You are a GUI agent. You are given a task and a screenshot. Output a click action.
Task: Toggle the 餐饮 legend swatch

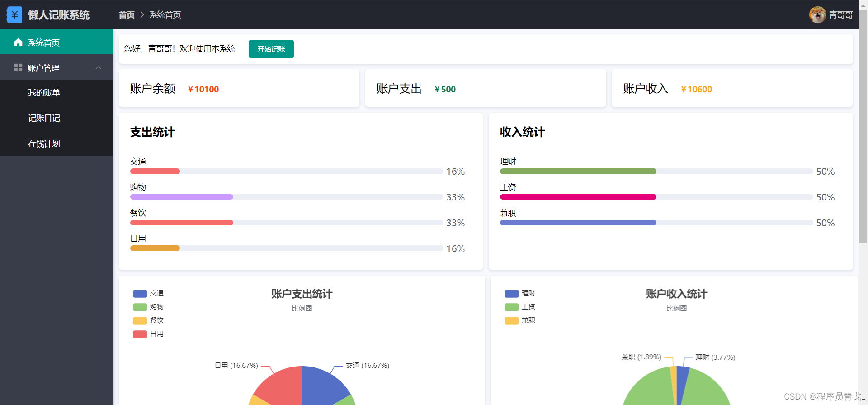(x=140, y=321)
